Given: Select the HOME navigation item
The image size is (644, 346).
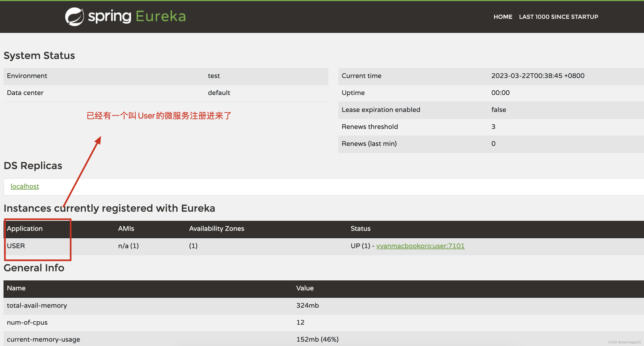Looking at the screenshot, I should (x=503, y=17).
